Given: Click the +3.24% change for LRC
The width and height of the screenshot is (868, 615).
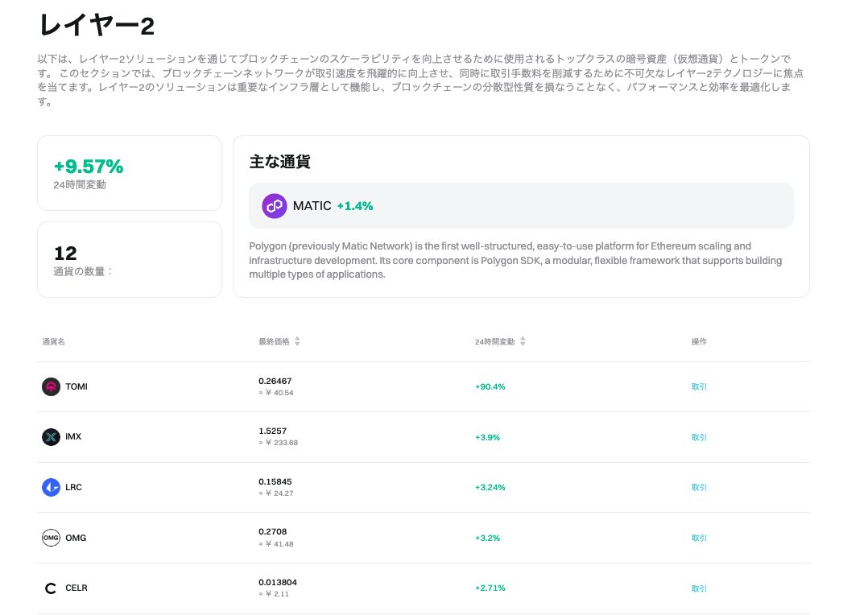Looking at the screenshot, I should point(490,487).
